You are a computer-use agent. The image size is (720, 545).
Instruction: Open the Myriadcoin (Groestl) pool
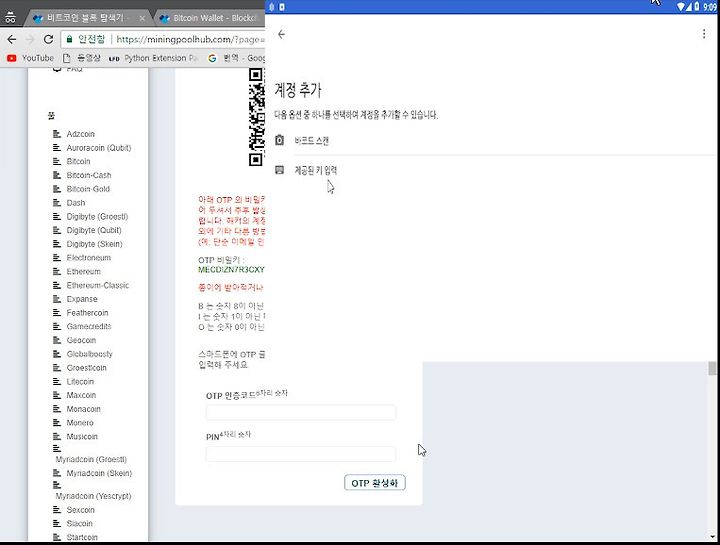click(x=91, y=460)
